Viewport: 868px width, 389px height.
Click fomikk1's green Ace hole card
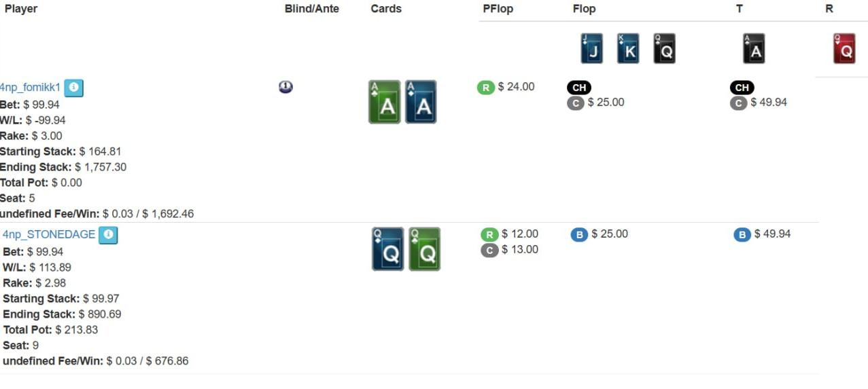385,103
